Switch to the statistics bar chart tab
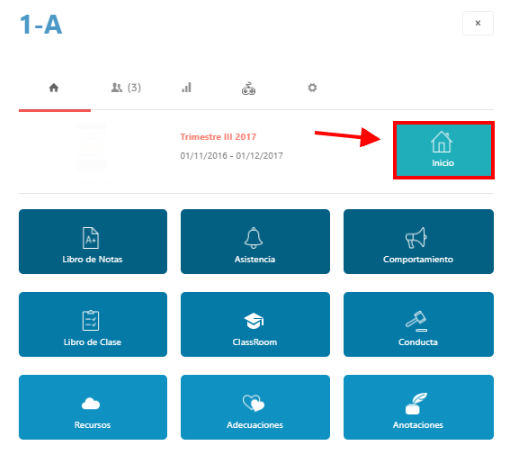This screenshot has width=505, height=456. coord(186,88)
